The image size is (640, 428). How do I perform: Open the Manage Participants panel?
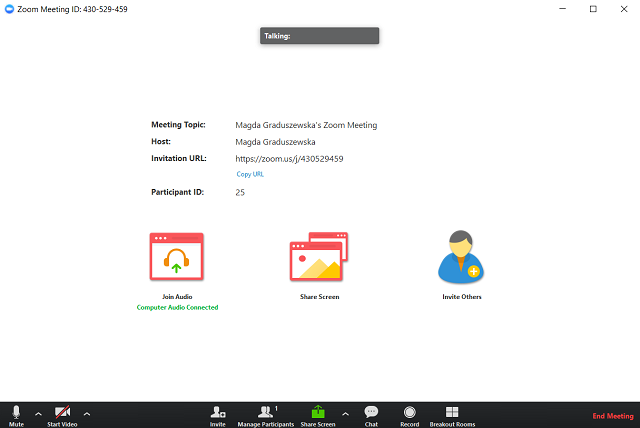[265, 412]
